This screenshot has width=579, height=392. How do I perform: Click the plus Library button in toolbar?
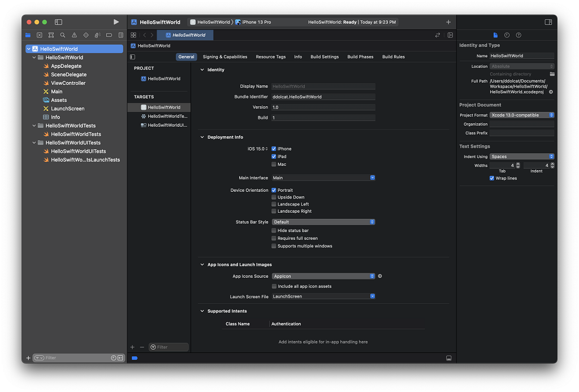click(x=448, y=22)
